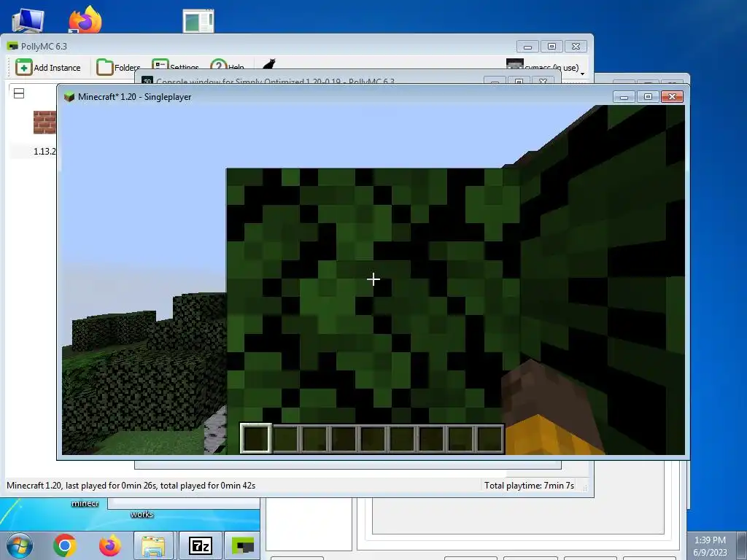The width and height of the screenshot is (747, 560).
Task: Maximize the PollyMC 6.3 main window
Action: click(551, 46)
